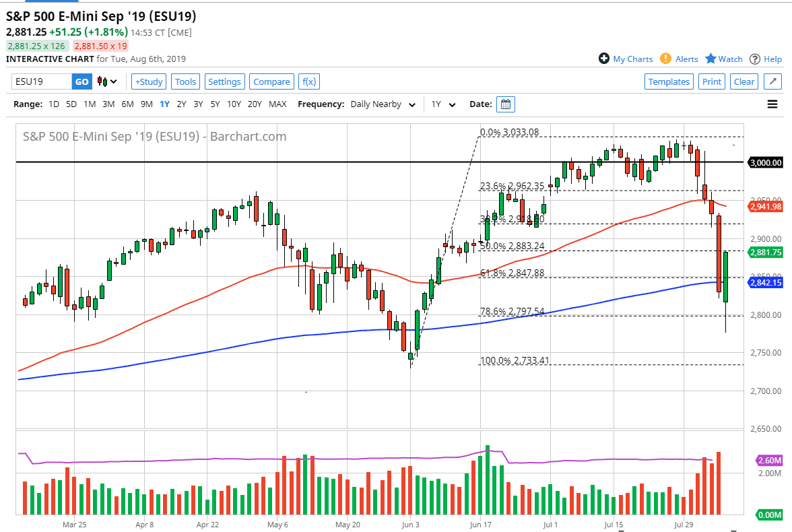The image size is (792, 532).
Task: Switch to the 3M range
Action: 108,104
